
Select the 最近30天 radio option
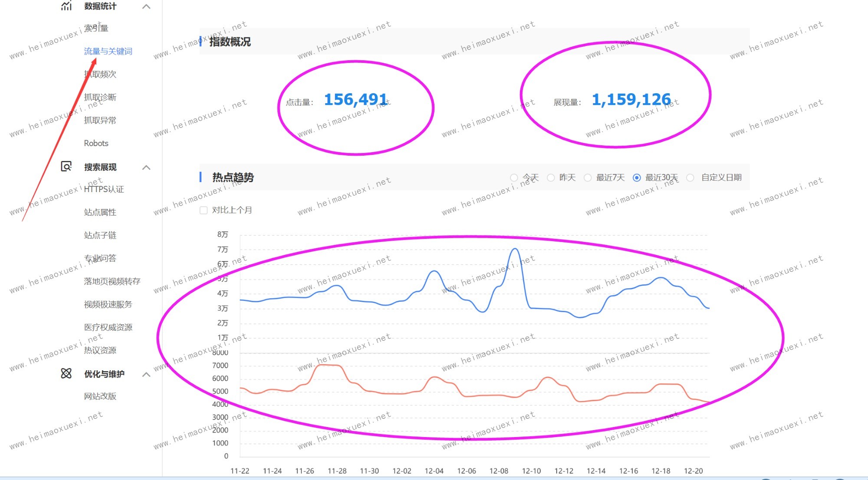point(637,178)
